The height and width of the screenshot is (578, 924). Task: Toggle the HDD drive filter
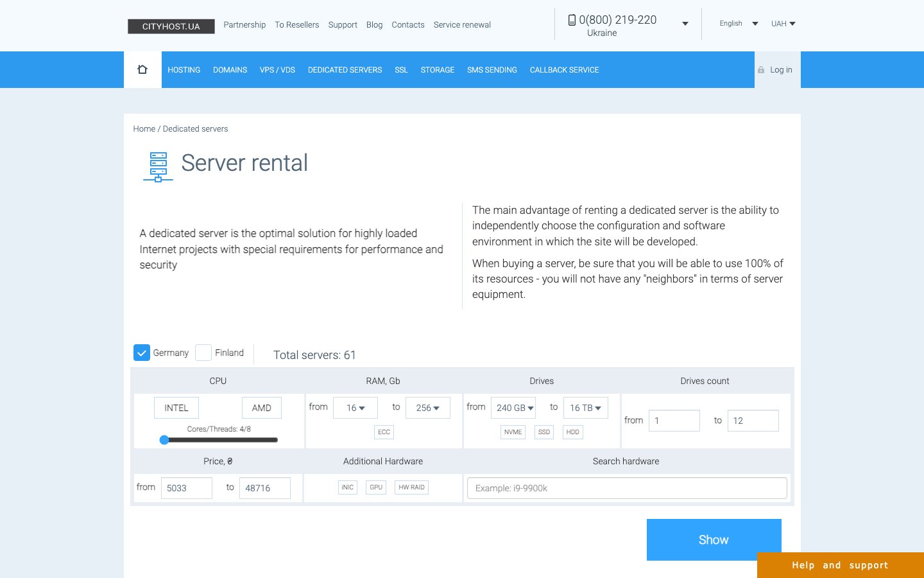[573, 432]
